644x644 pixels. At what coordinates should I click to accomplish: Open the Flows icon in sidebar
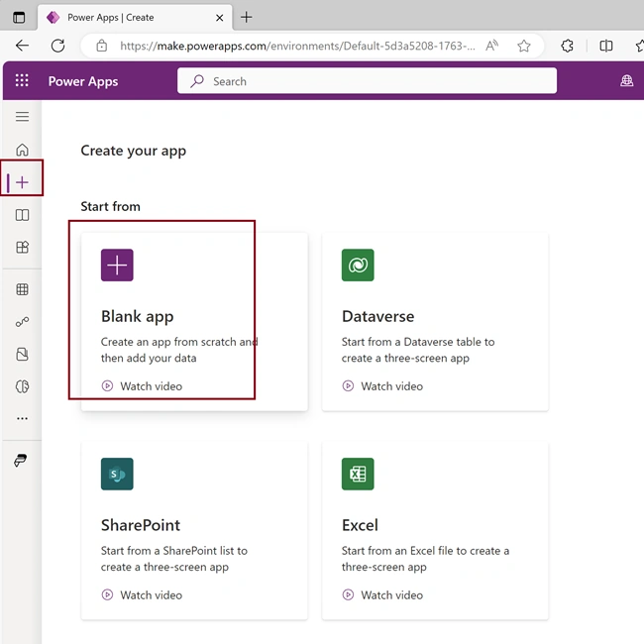click(x=22, y=322)
